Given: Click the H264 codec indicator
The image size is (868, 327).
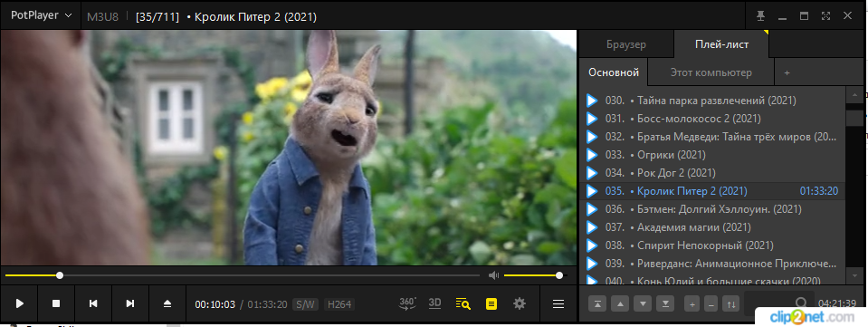Looking at the screenshot, I should coord(339,304).
